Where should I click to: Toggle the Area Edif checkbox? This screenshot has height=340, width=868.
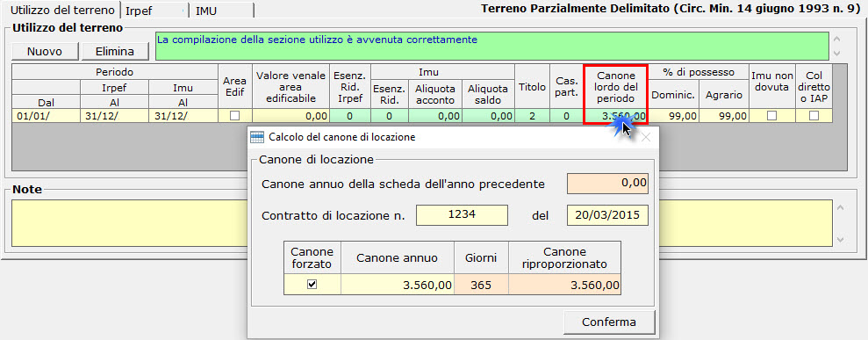(235, 116)
